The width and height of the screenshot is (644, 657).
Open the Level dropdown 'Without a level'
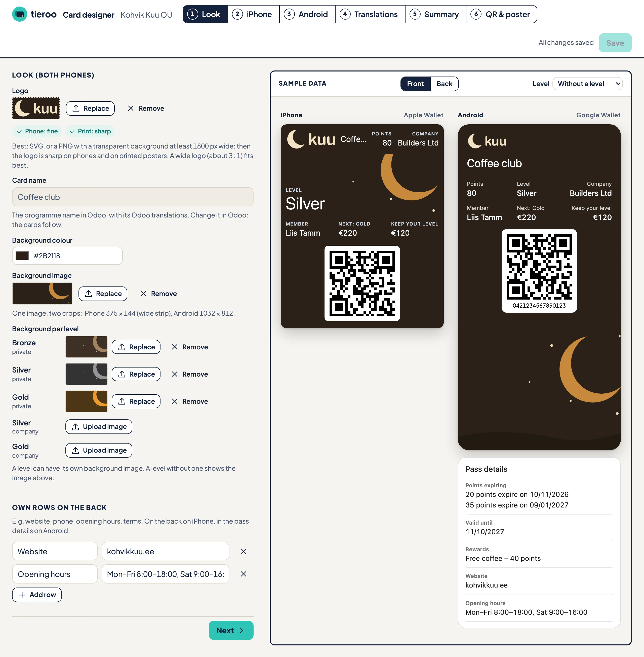click(587, 84)
